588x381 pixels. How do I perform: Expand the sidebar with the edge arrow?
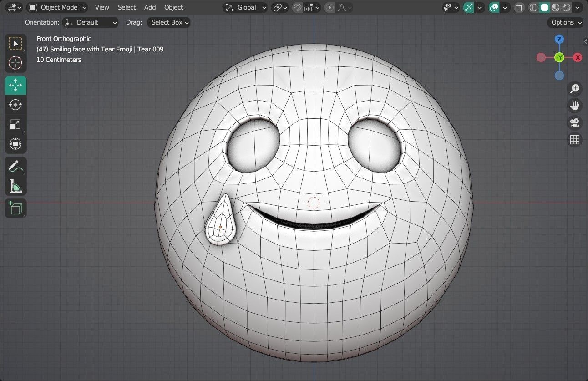[585, 41]
